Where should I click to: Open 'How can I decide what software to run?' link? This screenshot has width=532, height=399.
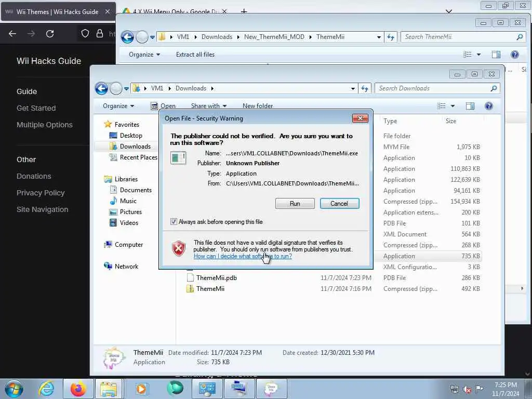click(243, 256)
